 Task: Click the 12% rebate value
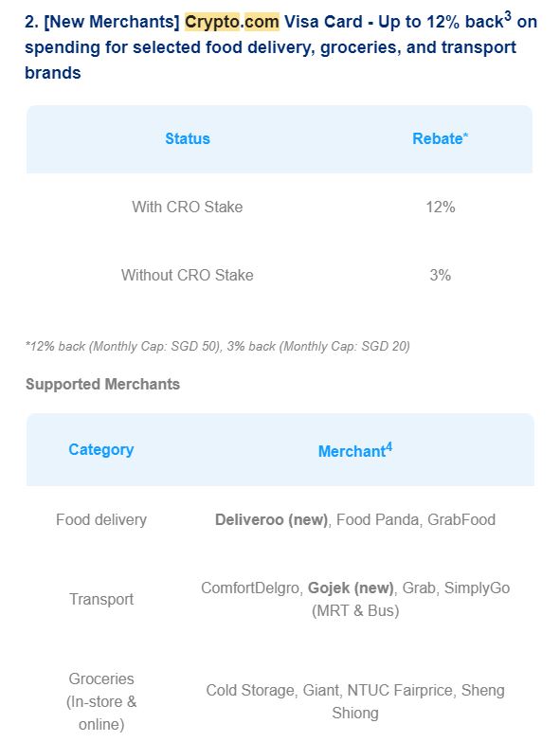441,207
